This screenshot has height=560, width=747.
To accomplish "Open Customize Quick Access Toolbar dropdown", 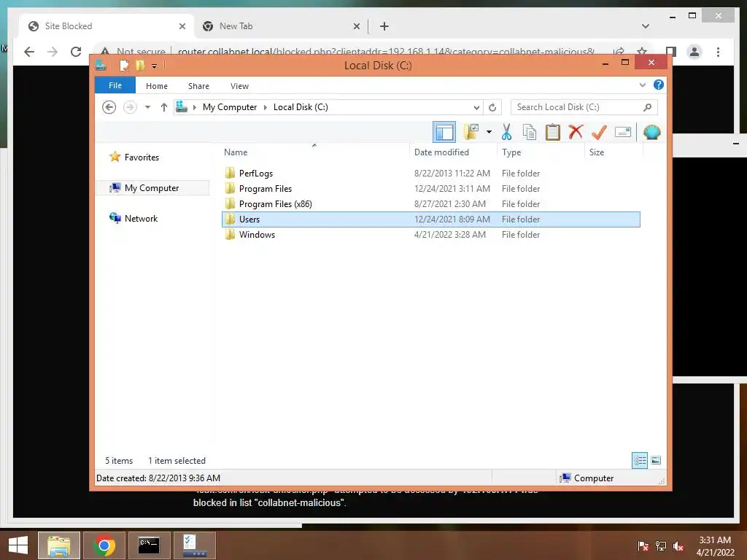I will (155, 66).
